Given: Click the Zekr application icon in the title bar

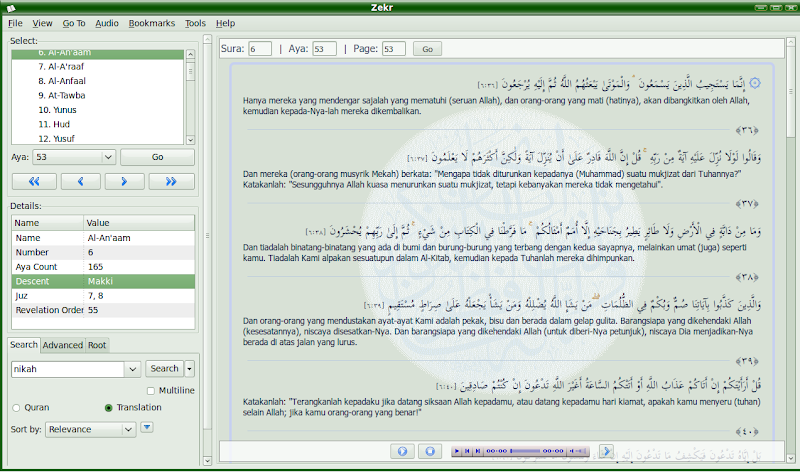Looking at the screenshot, I should pyautogui.click(x=11, y=8).
